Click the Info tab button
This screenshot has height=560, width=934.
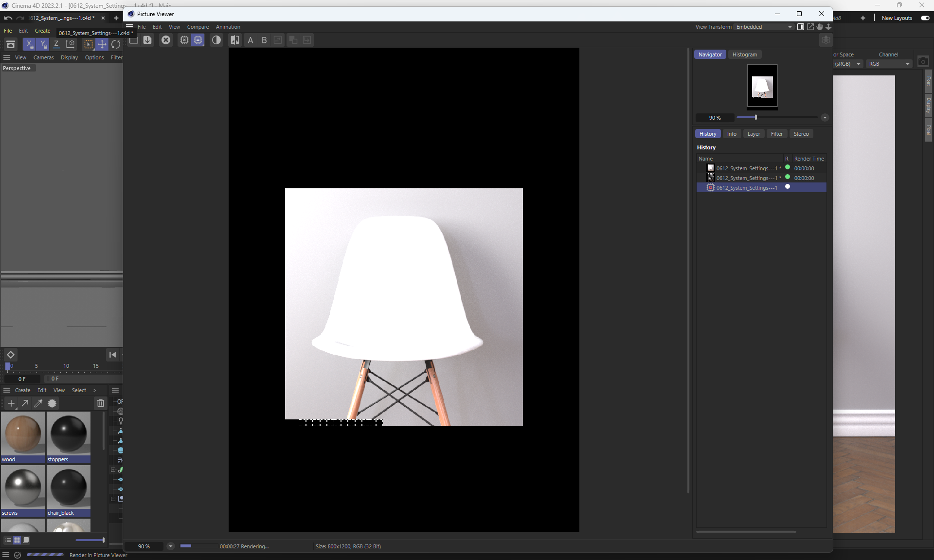[x=732, y=134]
